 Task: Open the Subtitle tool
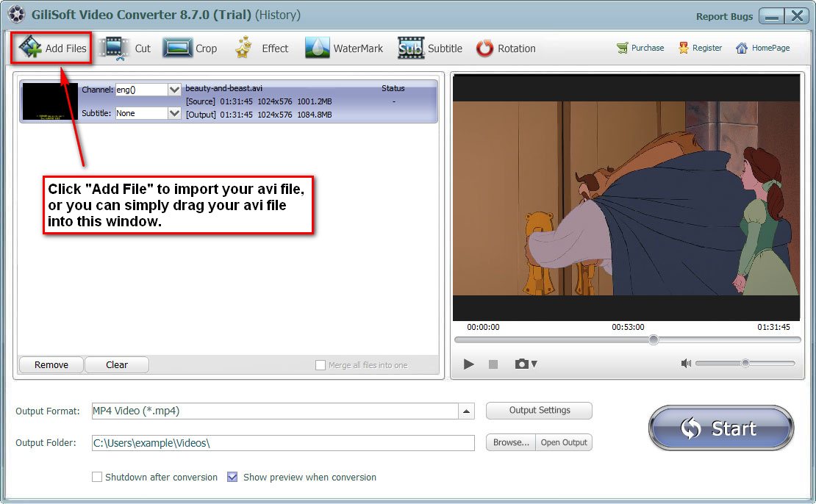pyautogui.click(x=430, y=48)
